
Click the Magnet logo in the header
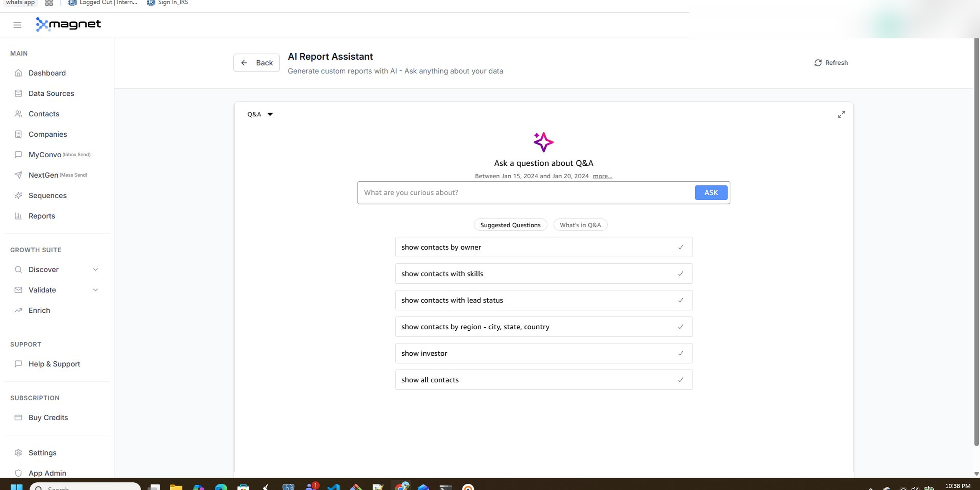coord(68,24)
